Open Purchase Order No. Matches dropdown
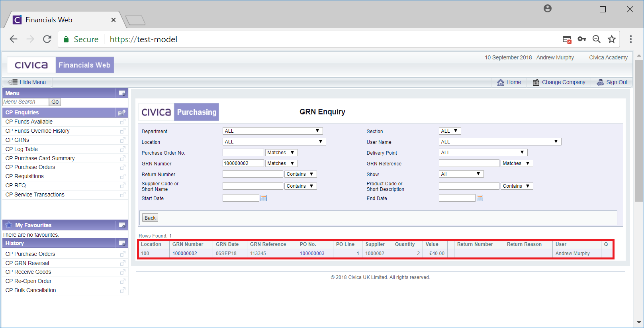This screenshot has width=644, height=328. pyautogui.click(x=281, y=153)
